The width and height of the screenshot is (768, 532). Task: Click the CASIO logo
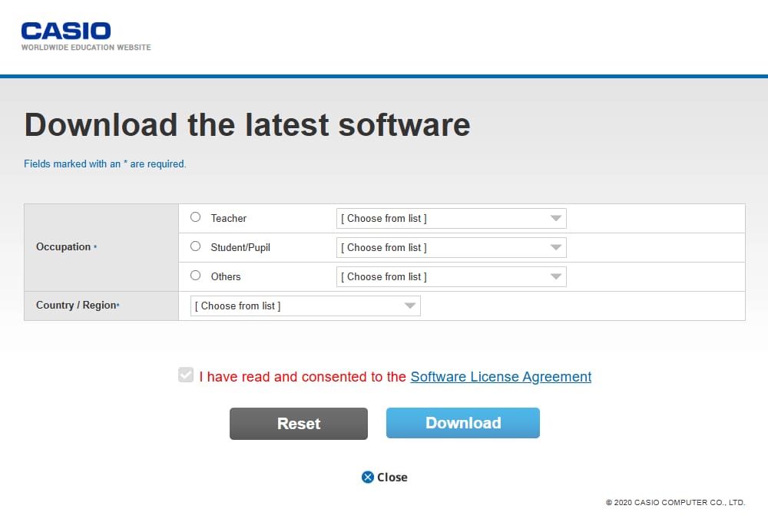(65, 31)
